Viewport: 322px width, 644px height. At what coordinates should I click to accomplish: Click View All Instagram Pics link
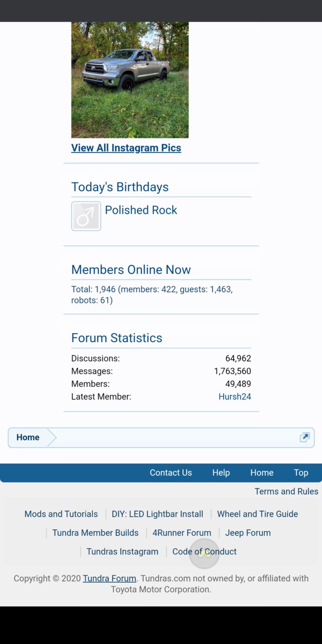click(126, 148)
